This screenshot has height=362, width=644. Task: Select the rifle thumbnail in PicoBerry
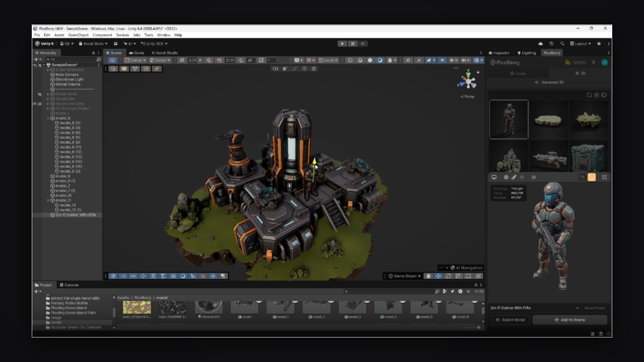tap(549, 157)
